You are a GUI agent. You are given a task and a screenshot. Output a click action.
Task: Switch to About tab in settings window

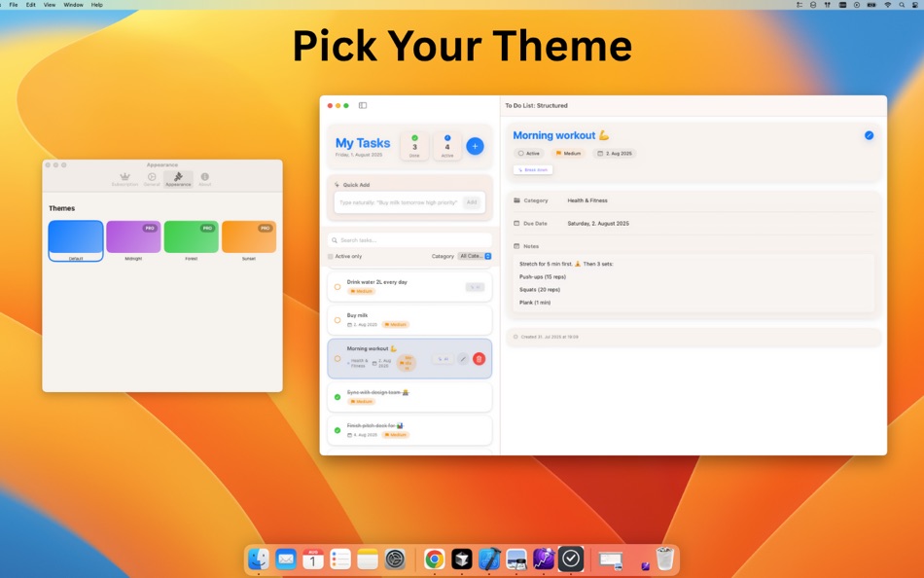pos(204,179)
